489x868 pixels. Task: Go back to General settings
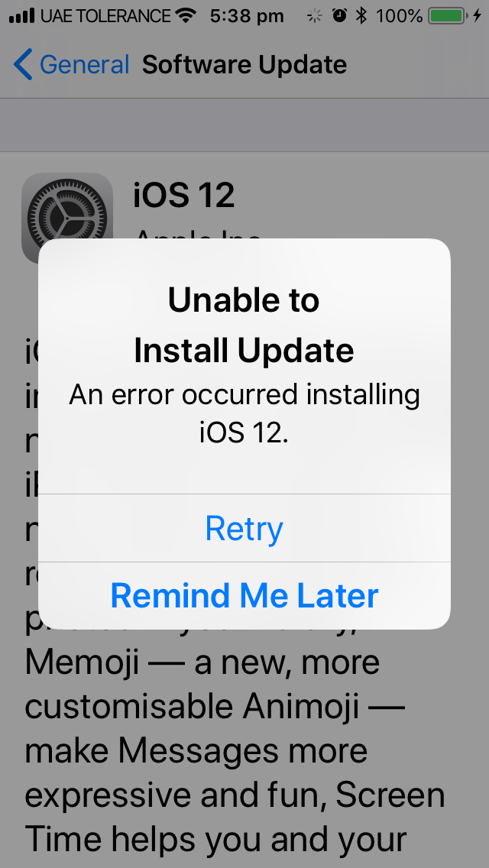(x=71, y=65)
